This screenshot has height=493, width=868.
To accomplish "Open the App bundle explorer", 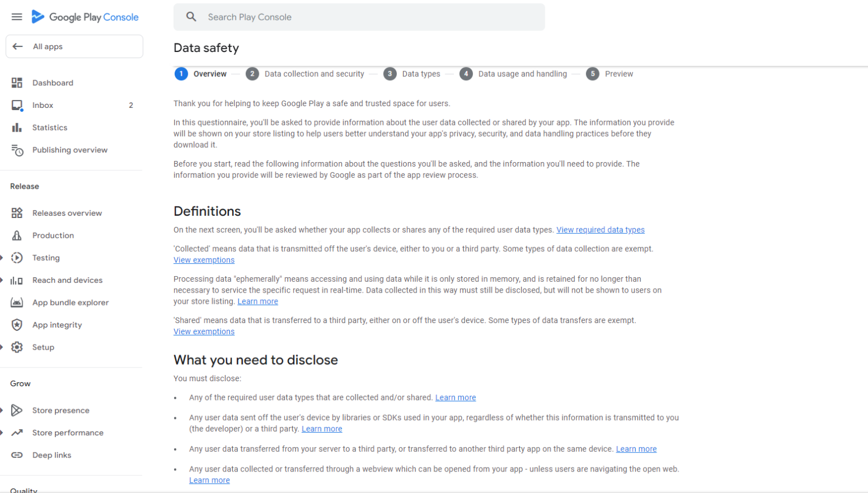I will pos(70,302).
